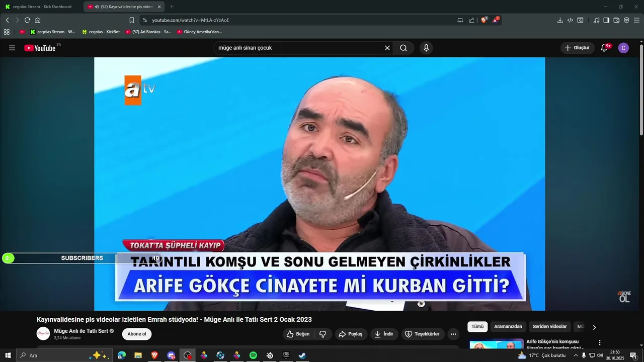Image resolution: width=644 pixels, height=362 pixels.
Task: Open the Oluştur create button
Action: coord(577,48)
